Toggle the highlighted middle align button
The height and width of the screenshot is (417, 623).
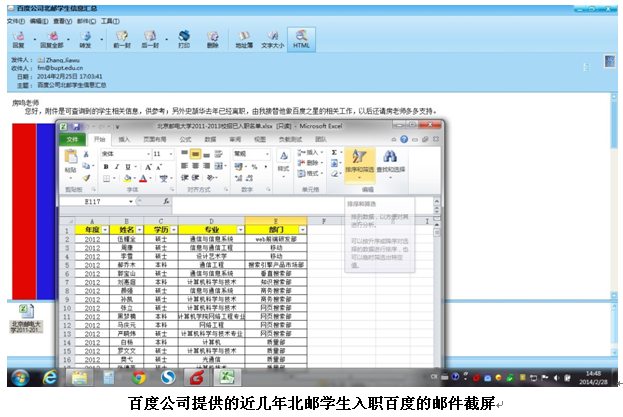(x=195, y=154)
